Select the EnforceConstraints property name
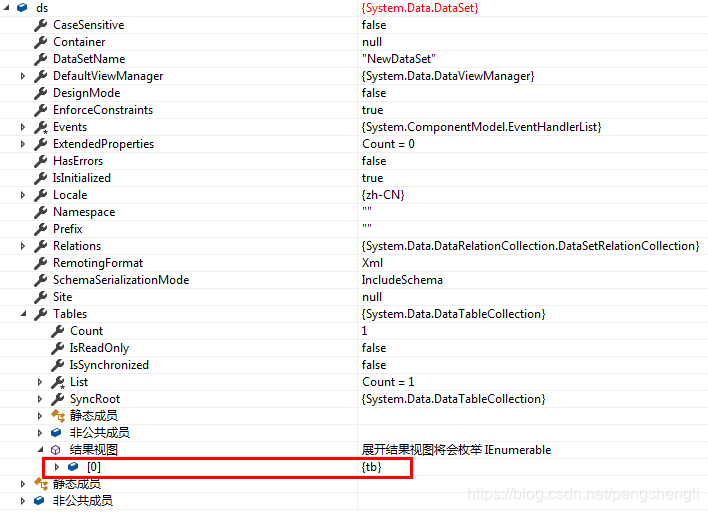This screenshot has height=512, width=708. point(103,110)
